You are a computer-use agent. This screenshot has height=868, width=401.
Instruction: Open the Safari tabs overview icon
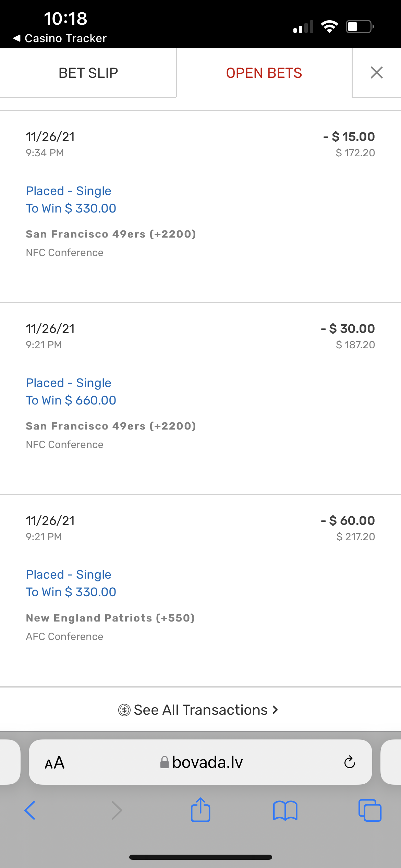[370, 810]
